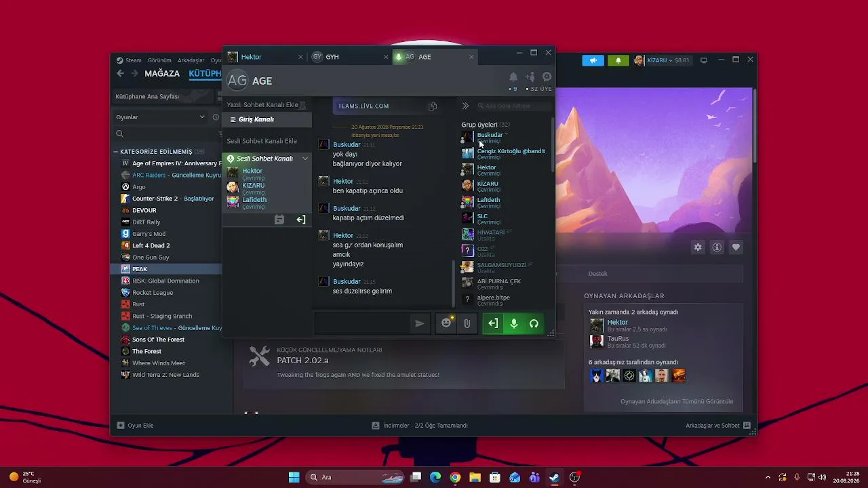Open notification bell in AGE chat header
This screenshot has height=488, width=868.
click(x=513, y=77)
